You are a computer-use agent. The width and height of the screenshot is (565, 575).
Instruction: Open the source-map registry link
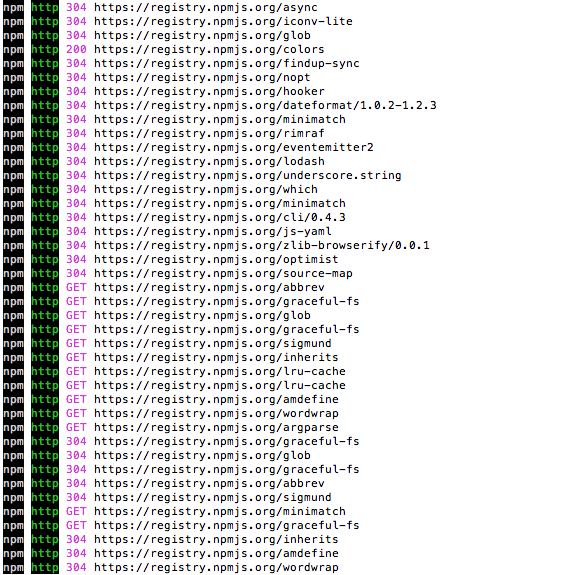223,274
